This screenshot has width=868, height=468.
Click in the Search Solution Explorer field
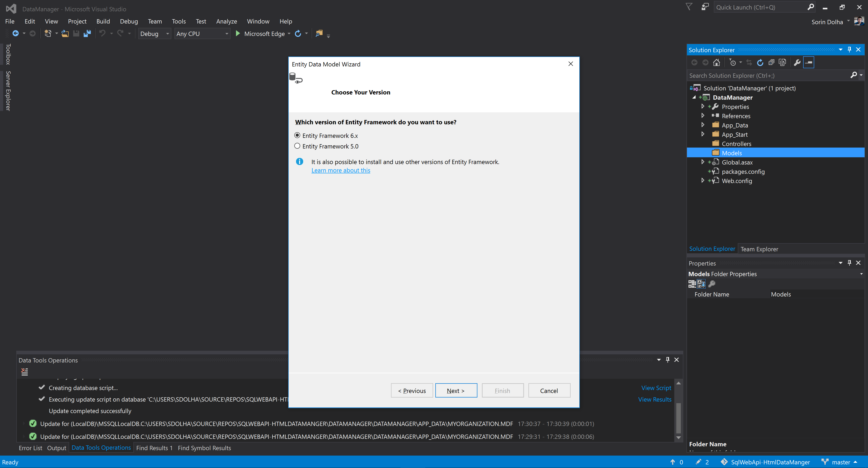tap(768, 75)
